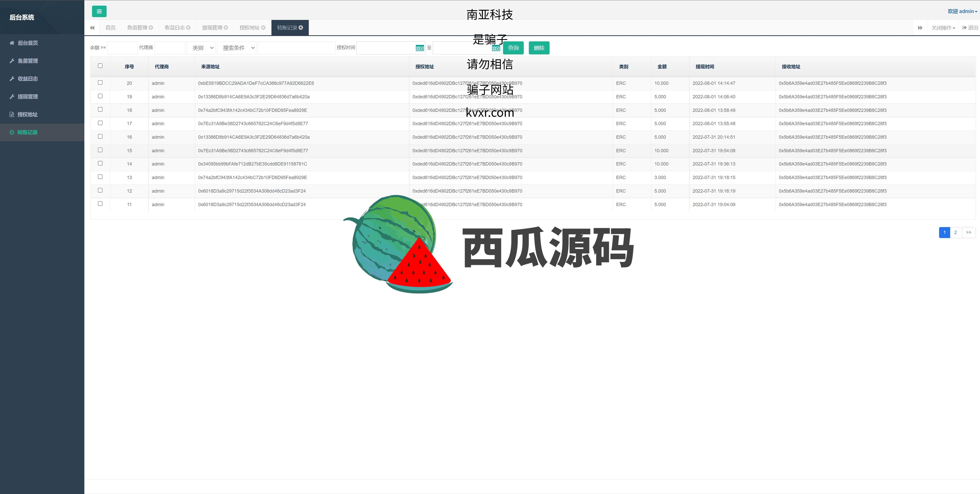Click the tab scroll-right double arrow

coord(920,28)
